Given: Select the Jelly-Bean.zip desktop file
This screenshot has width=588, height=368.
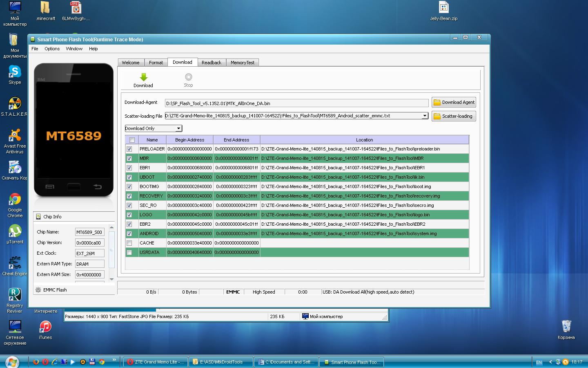Looking at the screenshot, I should click(x=443, y=8).
